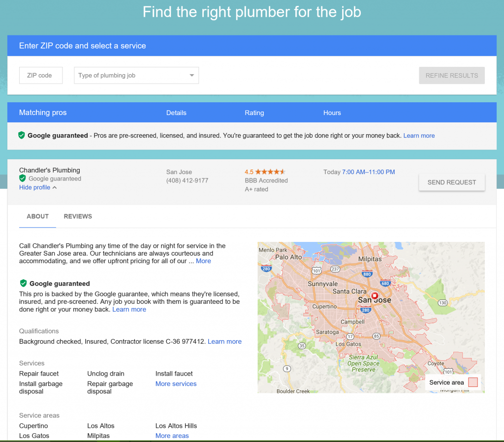Click the Google guaranteed shield icon beside Chandler's Plumbing
The height and width of the screenshot is (442, 504).
click(x=23, y=178)
